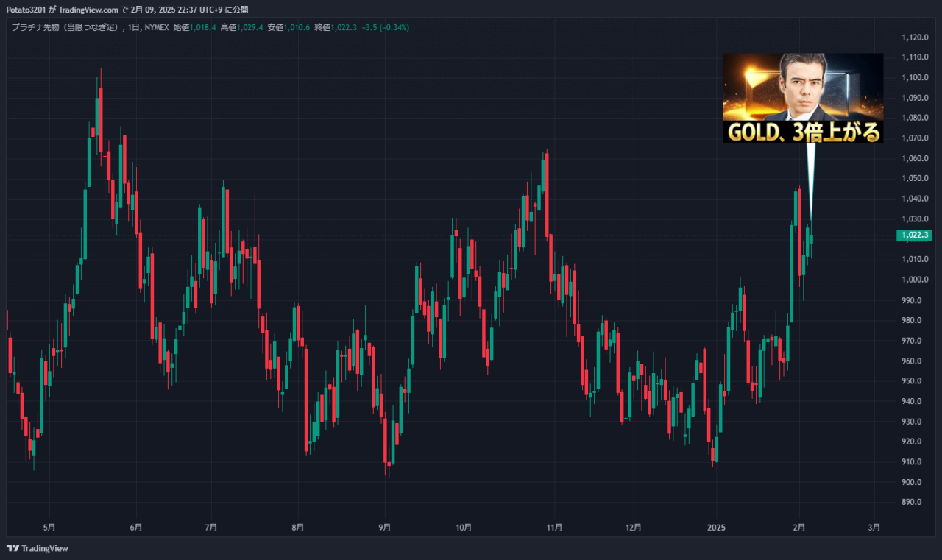Screen dimensions: 942x560
Task: Click the green 1,022.3 current price label
Action: point(913,235)
